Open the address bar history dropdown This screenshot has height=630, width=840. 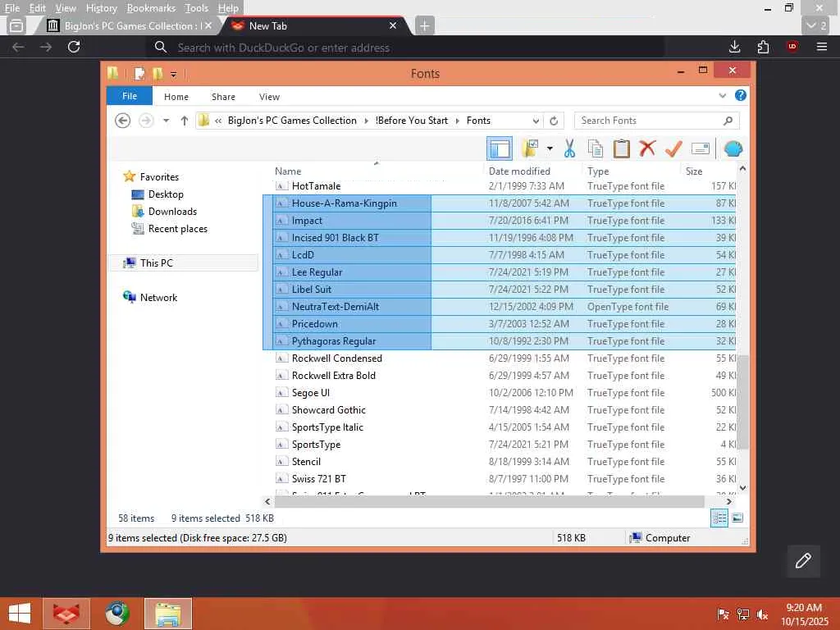[x=536, y=121]
